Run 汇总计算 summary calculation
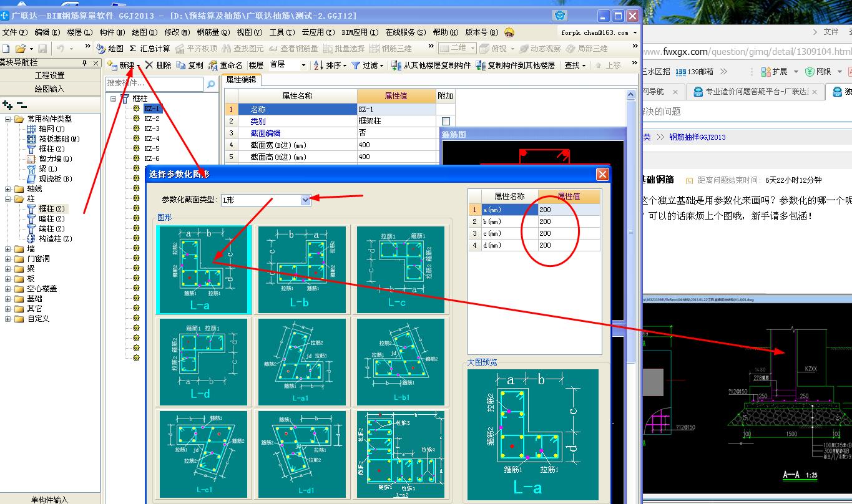The image size is (852, 504). (x=149, y=48)
